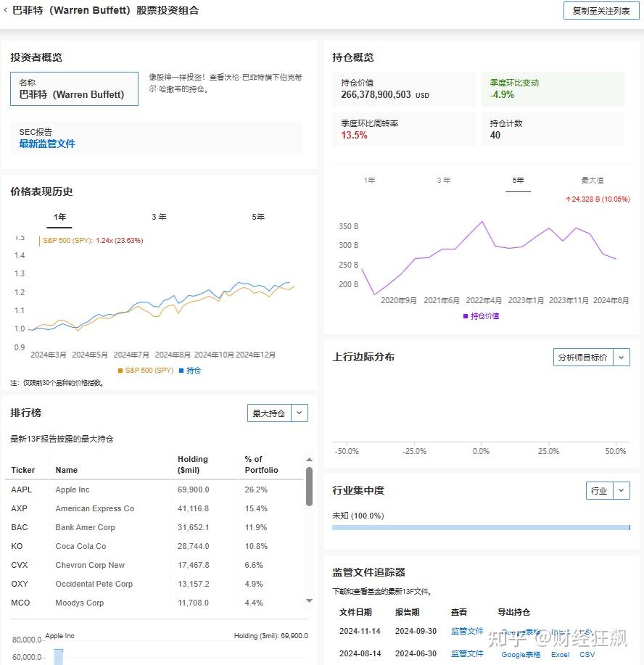Open the 行业 dropdown in 行业集中度
The height and width of the screenshot is (665, 644).
point(600,490)
